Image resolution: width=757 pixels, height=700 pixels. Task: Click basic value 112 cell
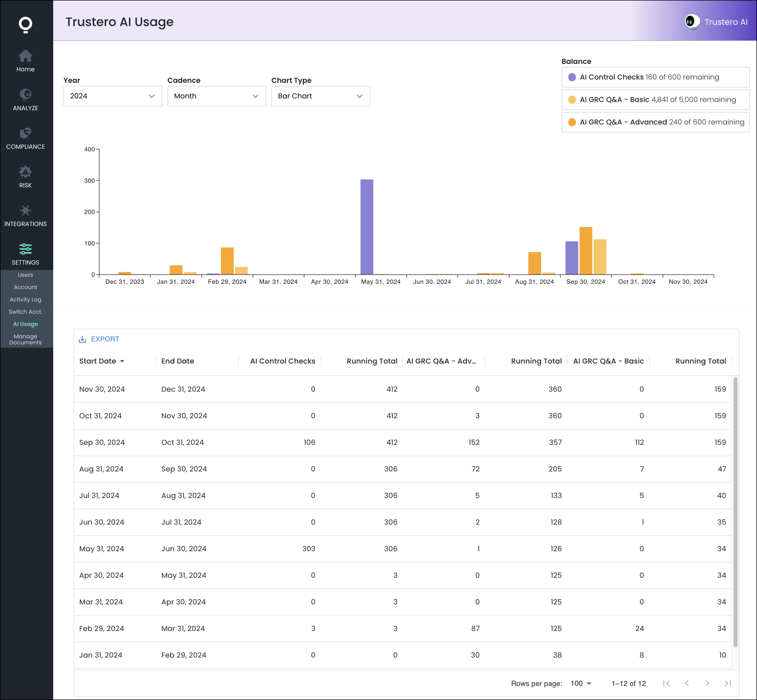pos(639,442)
